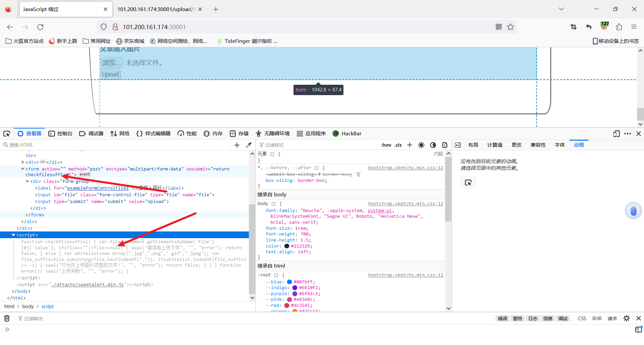
Task: Focus the 搜索 HTML search field
Action: 116,145
